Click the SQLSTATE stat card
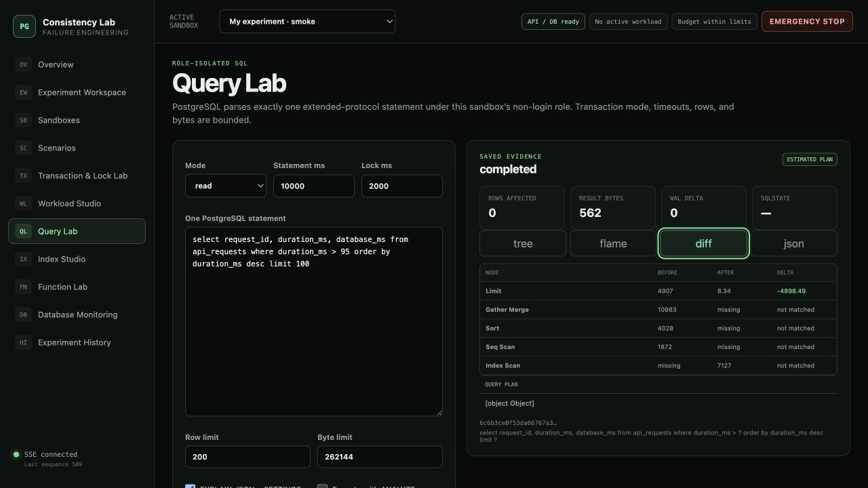868x488 pixels. tap(794, 207)
